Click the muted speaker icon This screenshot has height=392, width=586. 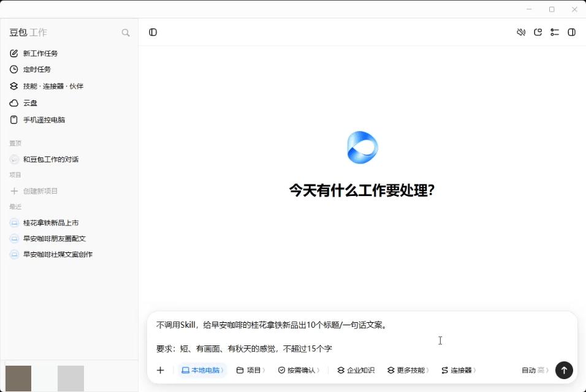tap(521, 32)
